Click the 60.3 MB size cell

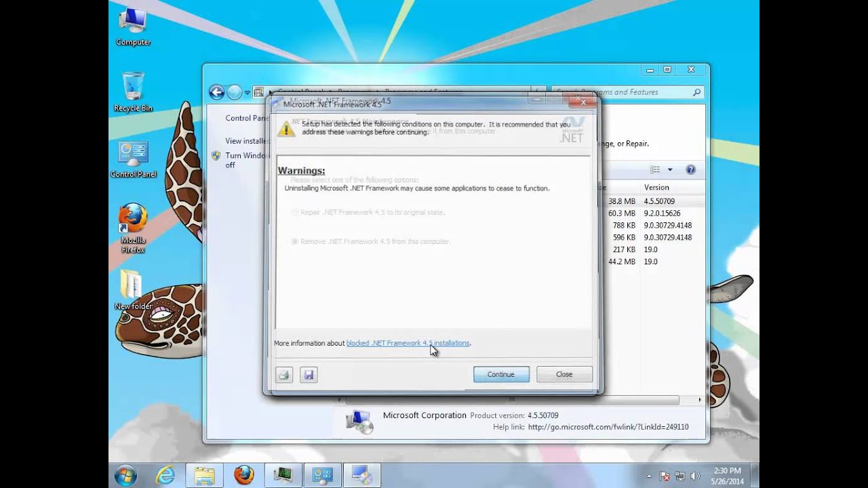click(x=622, y=213)
